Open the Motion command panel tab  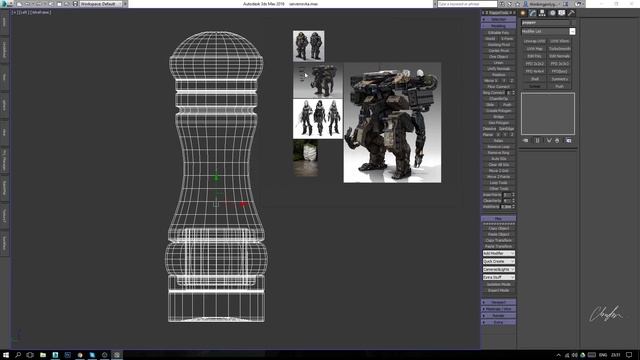(552, 13)
